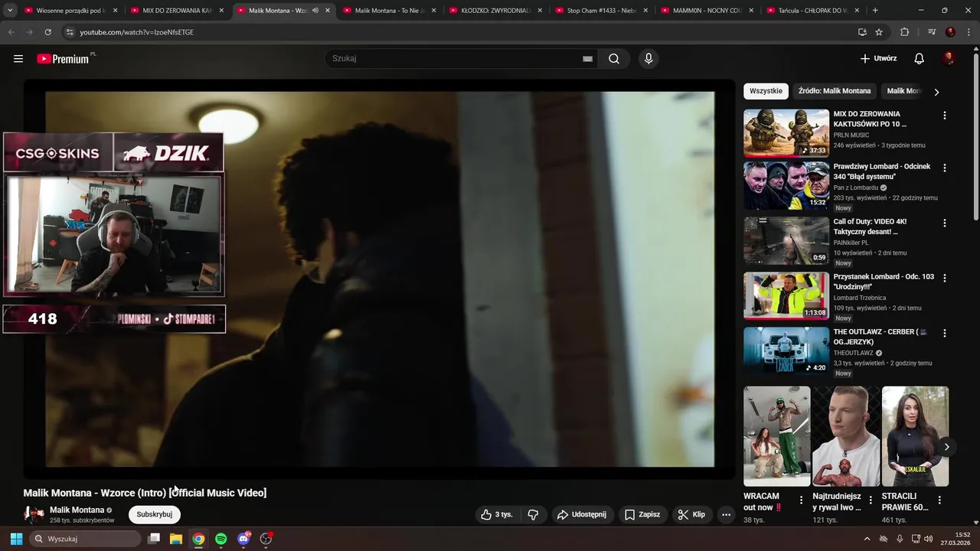The image size is (980, 551).
Task: Open Call of Duty VIDEO 4K thumbnail
Action: point(786,241)
